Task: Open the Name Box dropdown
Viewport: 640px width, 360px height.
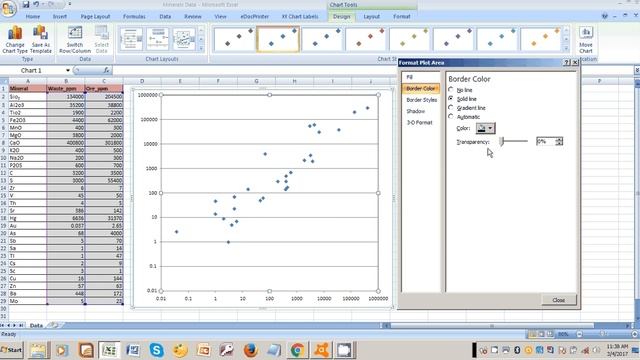Action: (x=68, y=71)
